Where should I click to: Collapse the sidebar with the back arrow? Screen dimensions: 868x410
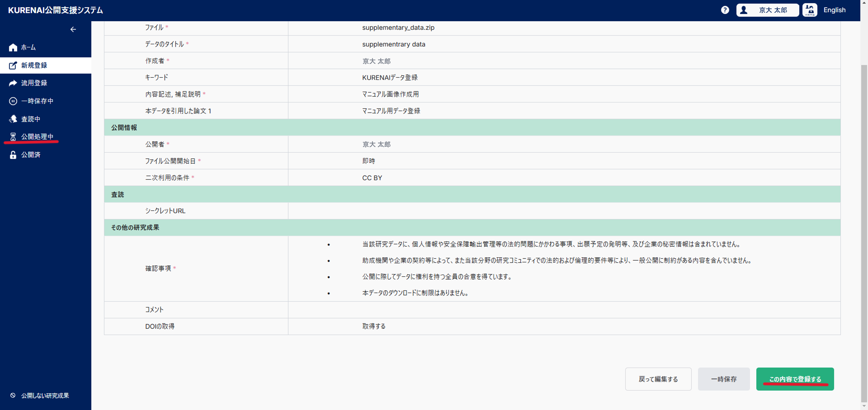pos(73,30)
